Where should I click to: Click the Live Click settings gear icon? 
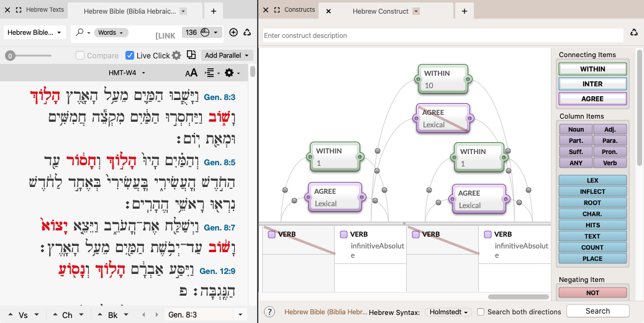point(176,55)
